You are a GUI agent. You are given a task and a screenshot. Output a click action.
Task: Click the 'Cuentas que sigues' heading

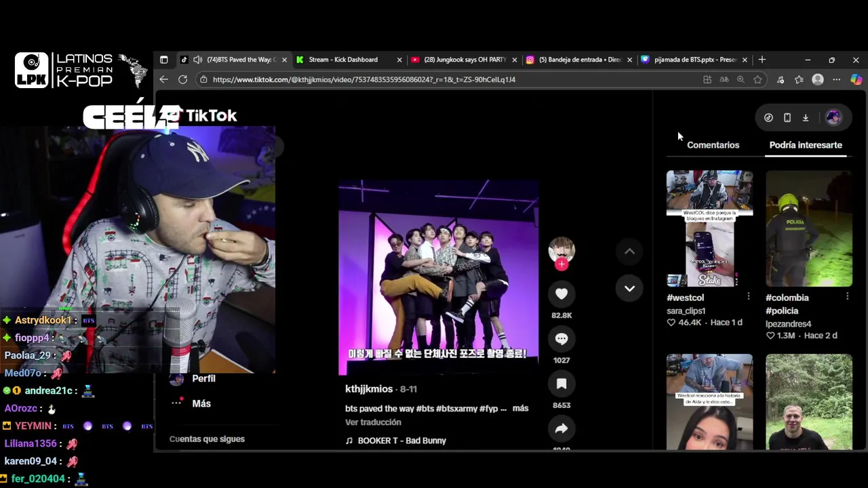207,439
